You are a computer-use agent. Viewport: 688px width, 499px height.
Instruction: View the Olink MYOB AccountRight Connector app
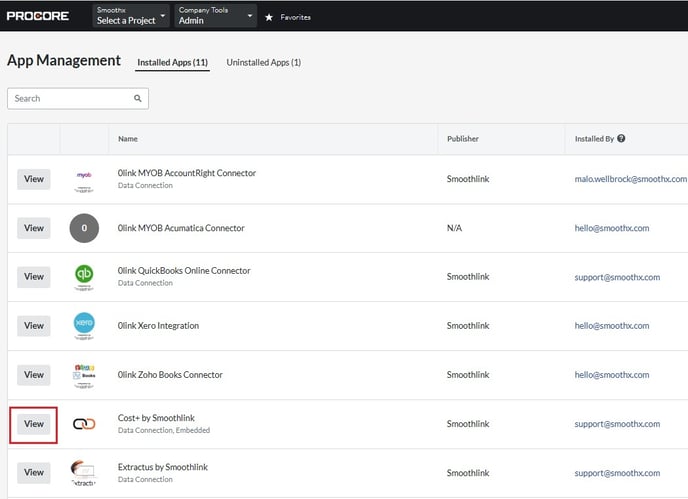point(34,179)
